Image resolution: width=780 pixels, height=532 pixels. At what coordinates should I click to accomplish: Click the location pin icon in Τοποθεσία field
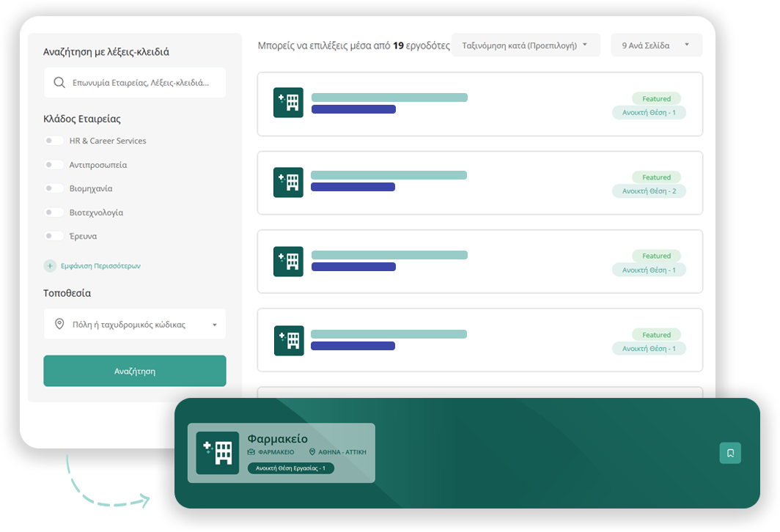point(59,324)
